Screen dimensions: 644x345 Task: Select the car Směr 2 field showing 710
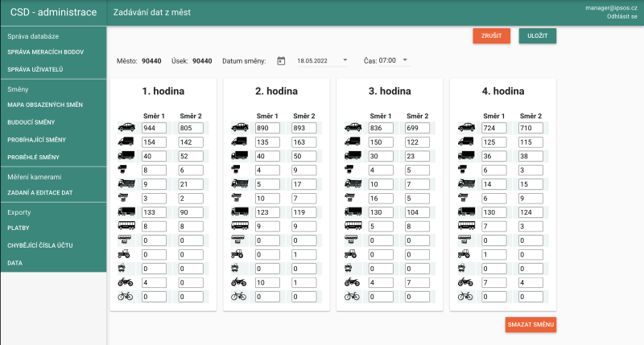(530, 127)
